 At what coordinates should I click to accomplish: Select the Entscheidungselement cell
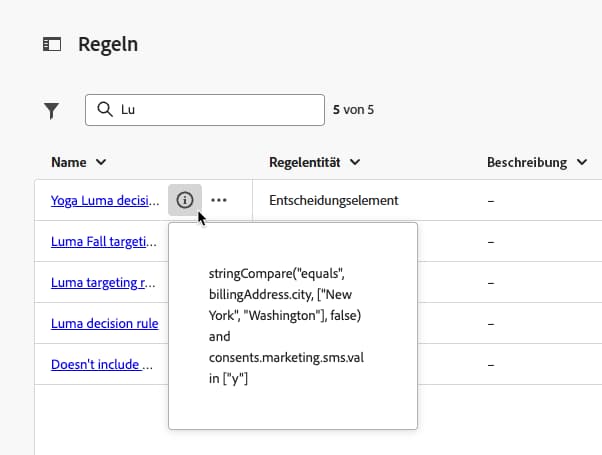(x=334, y=200)
